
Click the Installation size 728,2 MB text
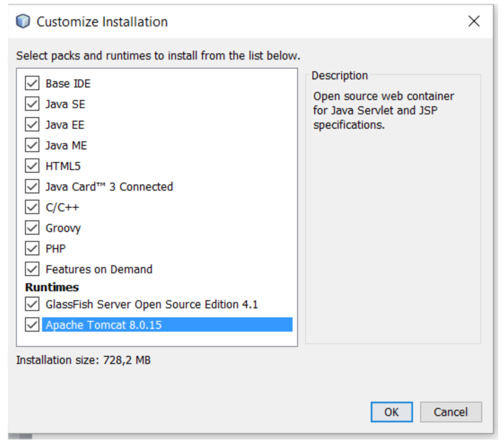83,360
